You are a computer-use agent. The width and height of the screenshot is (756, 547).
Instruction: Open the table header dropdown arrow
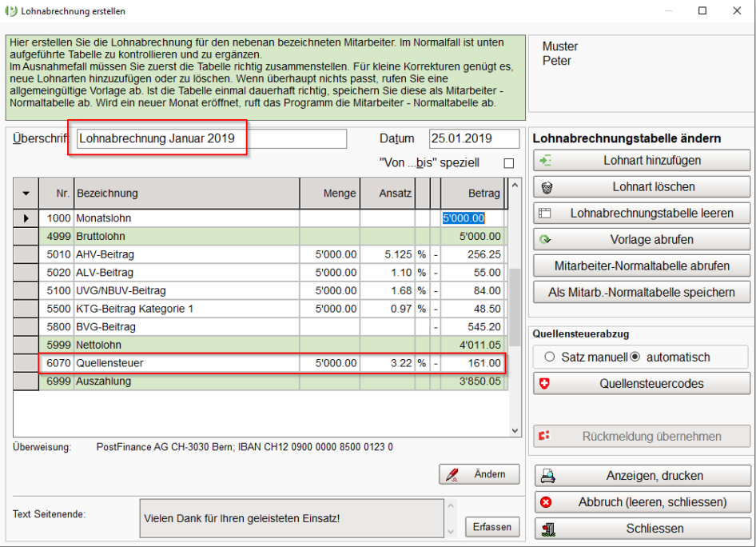26,194
